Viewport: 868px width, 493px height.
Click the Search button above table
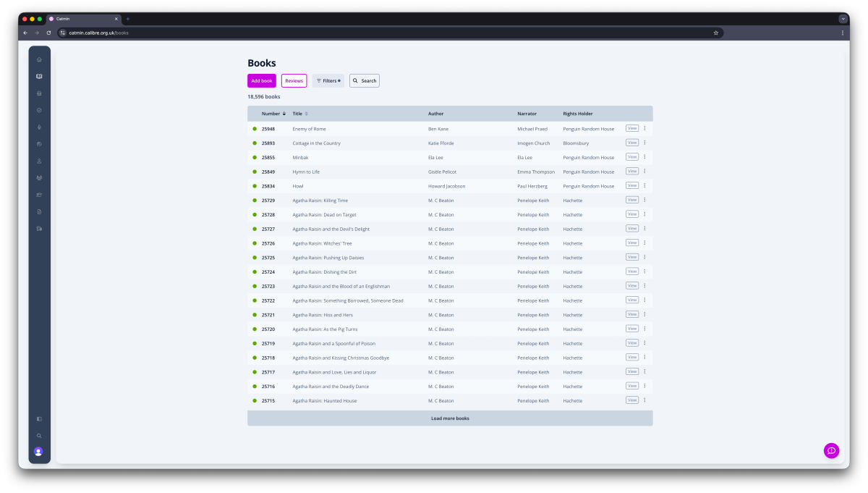click(365, 81)
